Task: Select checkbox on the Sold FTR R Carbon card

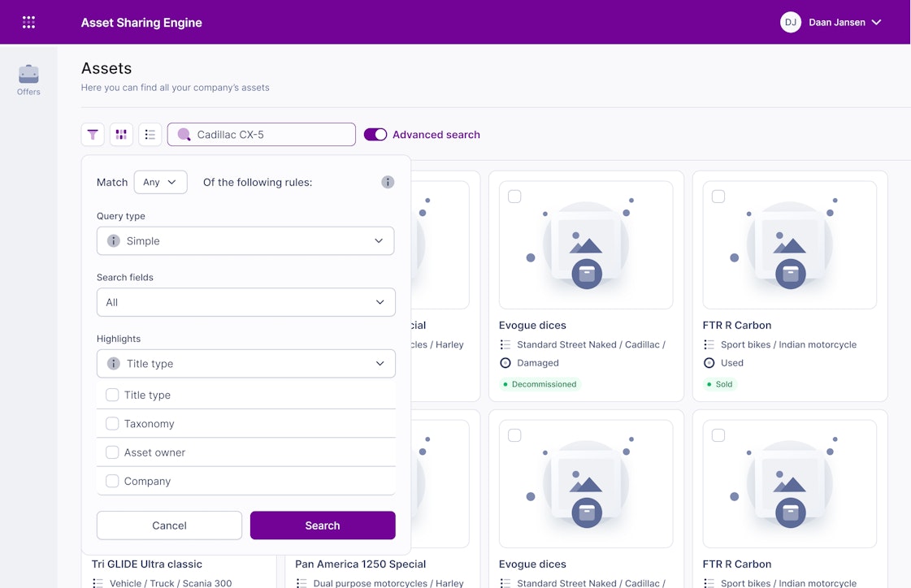Action: click(718, 197)
